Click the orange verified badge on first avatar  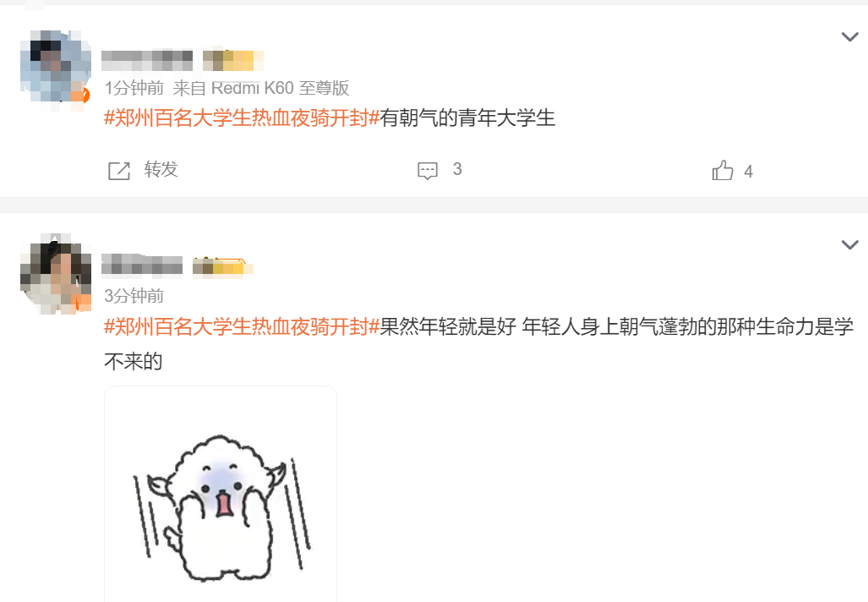click(x=82, y=95)
